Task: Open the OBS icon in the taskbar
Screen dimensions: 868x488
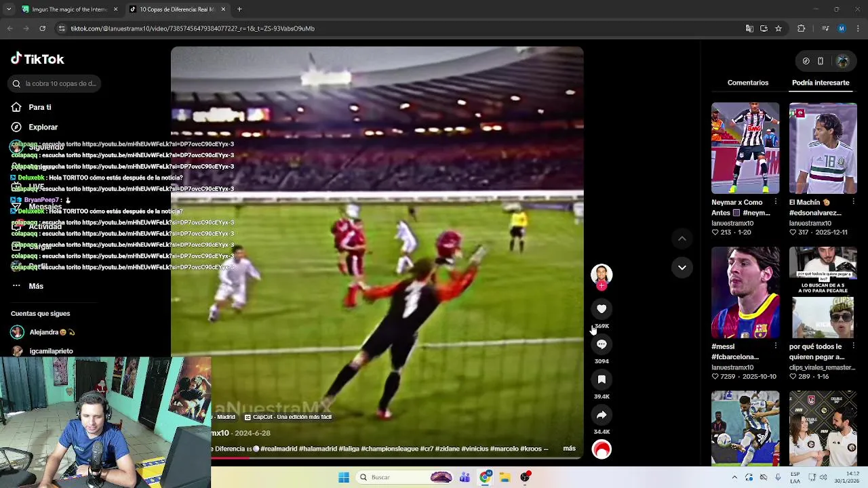Action: coord(526,477)
